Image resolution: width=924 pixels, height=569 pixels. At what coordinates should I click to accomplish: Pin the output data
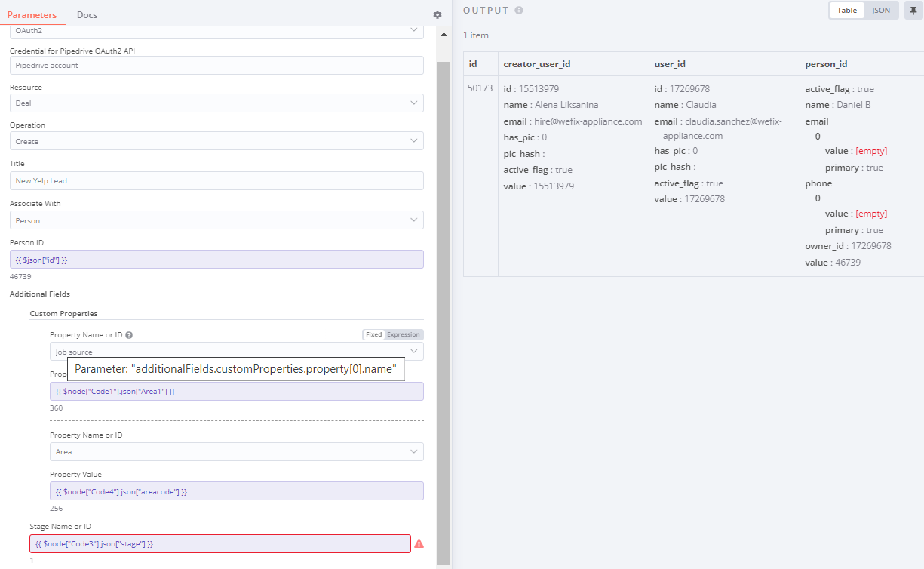click(x=911, y=11)
